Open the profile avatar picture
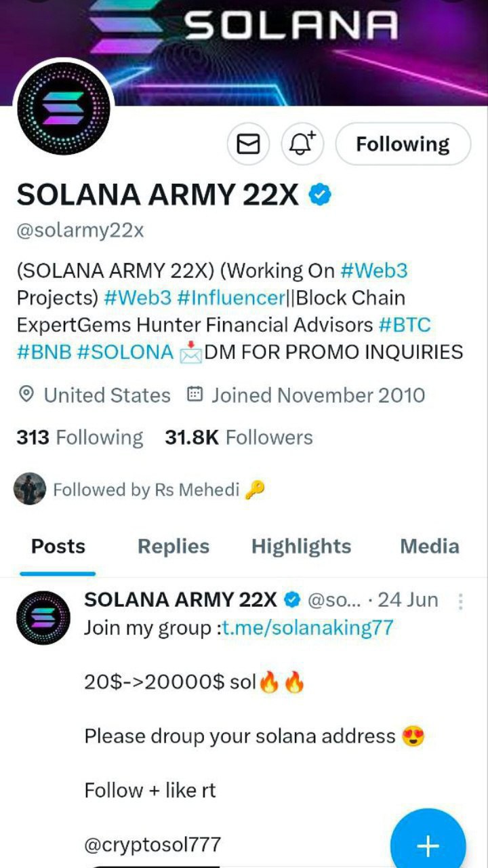 [x=64, y=107]
